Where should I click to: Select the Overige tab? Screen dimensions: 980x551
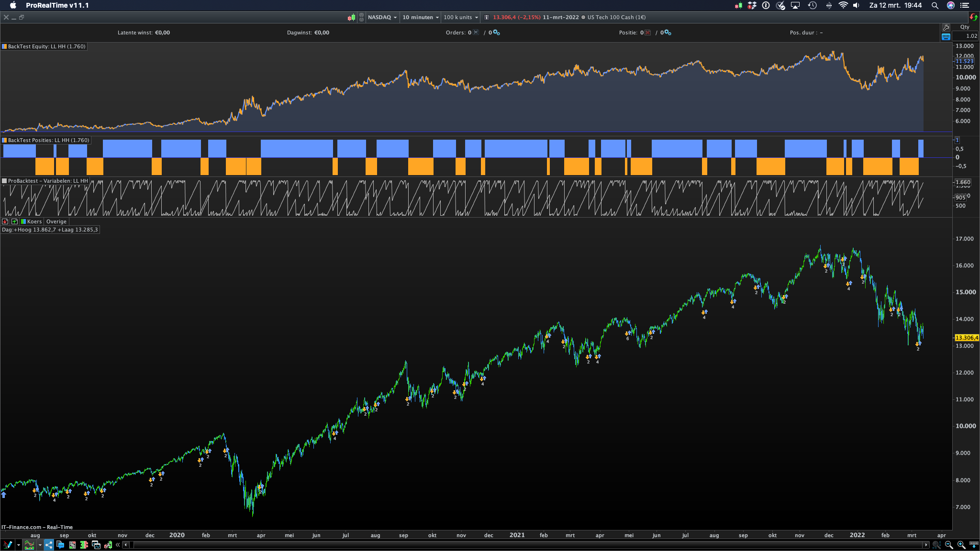(x=56, y=221)
